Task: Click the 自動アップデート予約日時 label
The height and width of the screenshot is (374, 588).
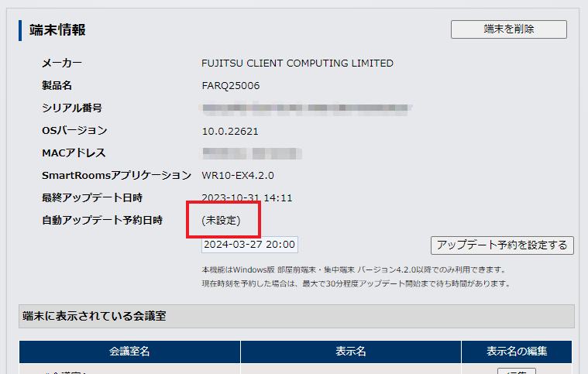Action: click(102, 221)
